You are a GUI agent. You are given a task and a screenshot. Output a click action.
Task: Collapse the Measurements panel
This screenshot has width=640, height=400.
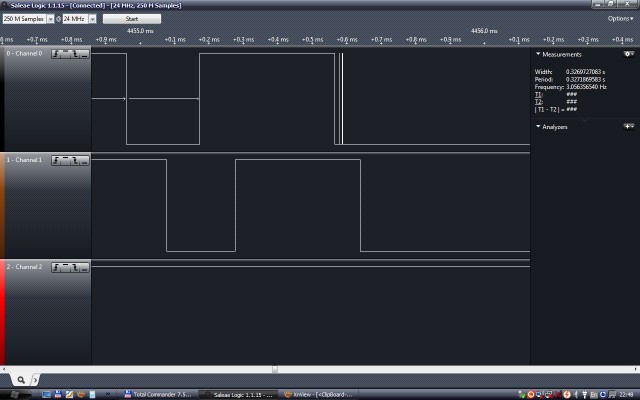click(x=538, y=54)
